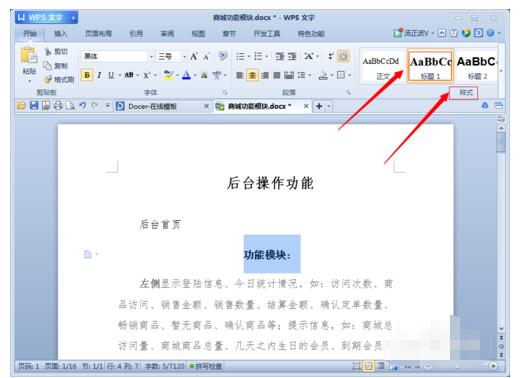Open the new tab plus dropdown arrow
The width and height of the screenshot is (521, 378).
pyautogui.click(x=329, y=106)
